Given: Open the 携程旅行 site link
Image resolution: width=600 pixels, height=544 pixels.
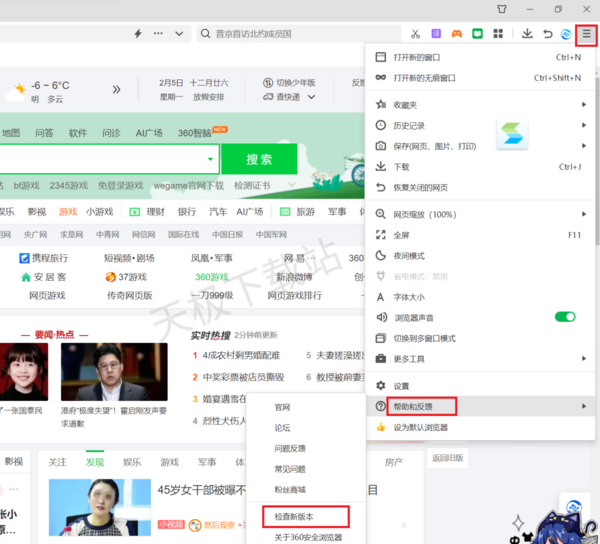Looking at the screenshot, I should (48, 258).
